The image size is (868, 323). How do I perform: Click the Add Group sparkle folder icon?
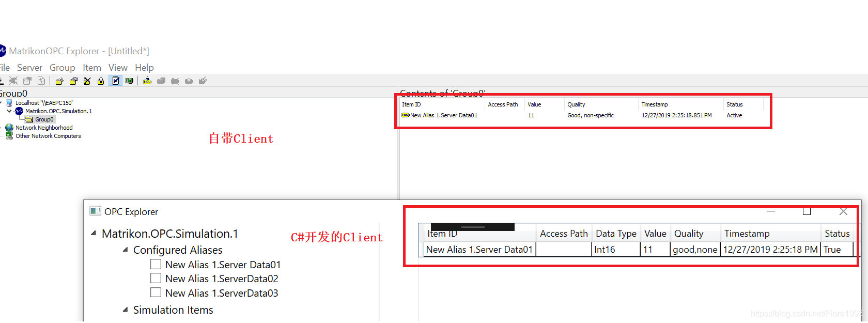59,81
